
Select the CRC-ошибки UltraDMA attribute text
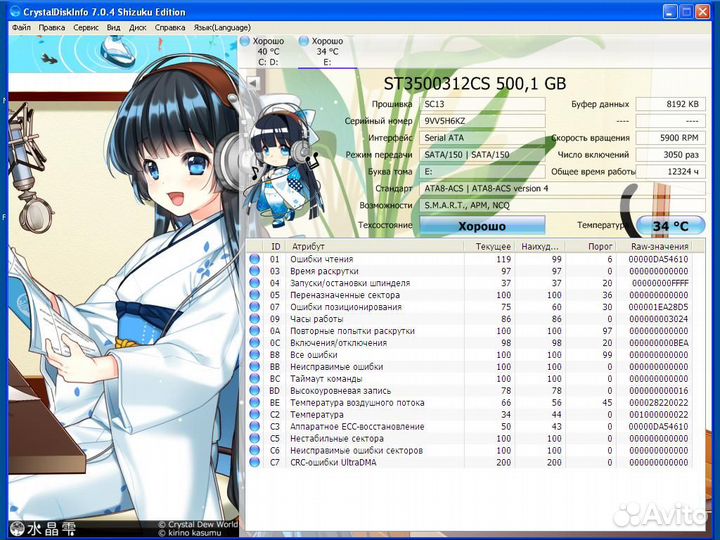click(333, 462)
